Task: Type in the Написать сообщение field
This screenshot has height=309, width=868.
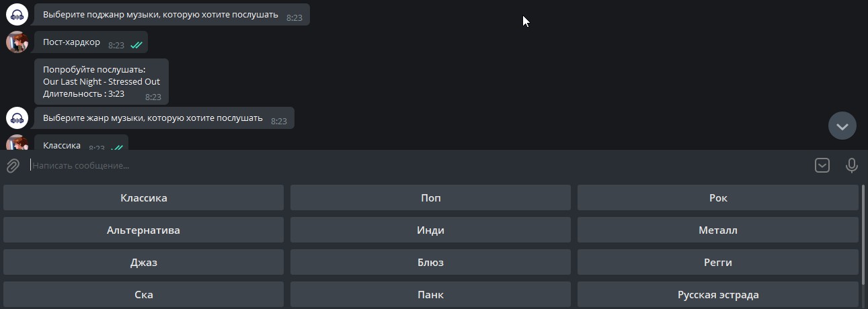Action: (x=403, y=165)
